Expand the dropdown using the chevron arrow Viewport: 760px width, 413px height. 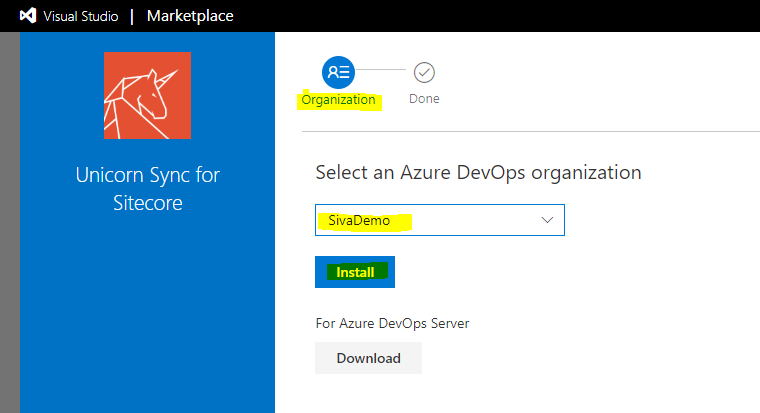coord(547,220)
